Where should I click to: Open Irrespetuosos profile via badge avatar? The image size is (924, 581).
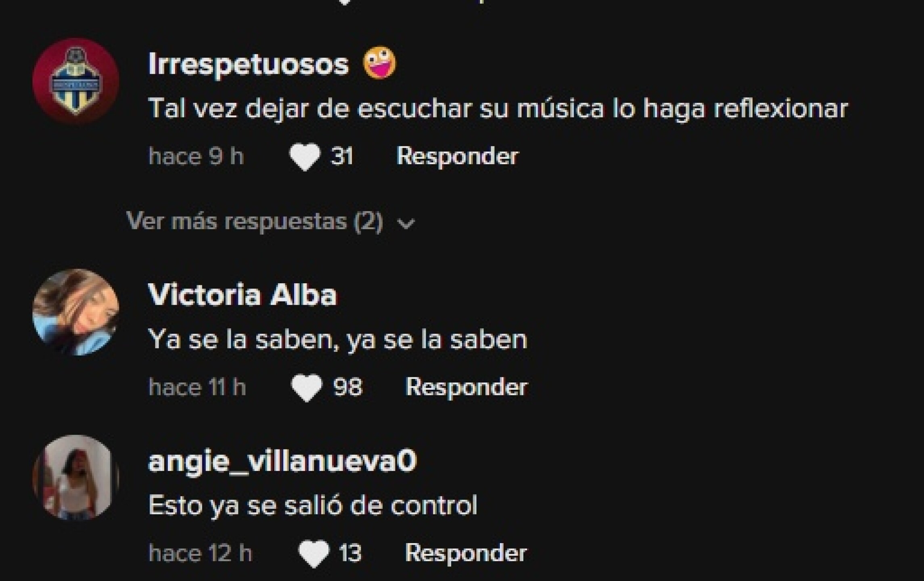[76, 81]
